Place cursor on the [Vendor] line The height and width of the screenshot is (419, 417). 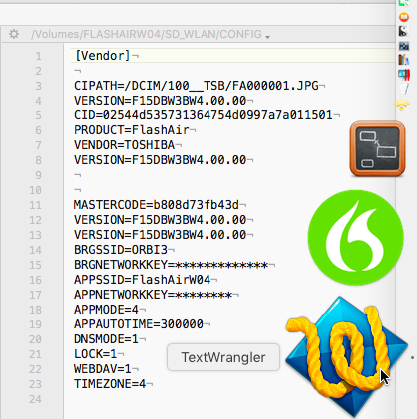tap(103, 56)
